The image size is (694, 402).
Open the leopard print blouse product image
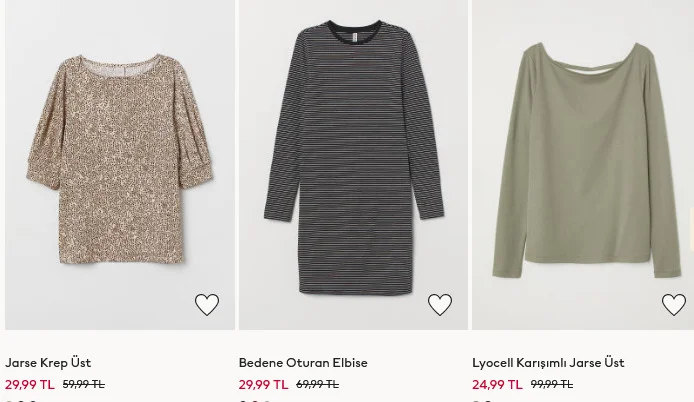(120, 165)
